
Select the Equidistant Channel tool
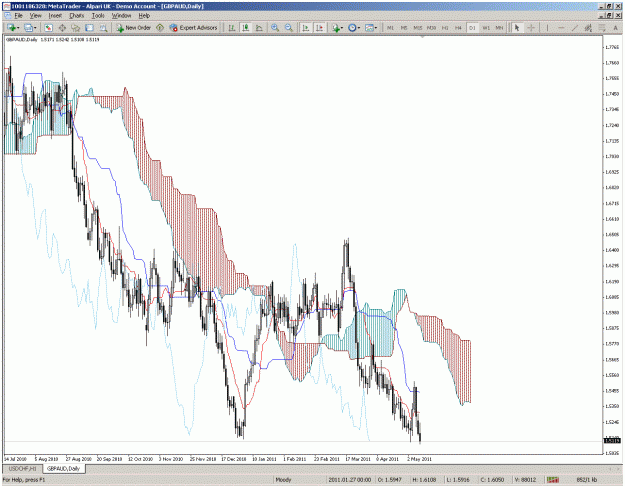(x=588, y=28)
